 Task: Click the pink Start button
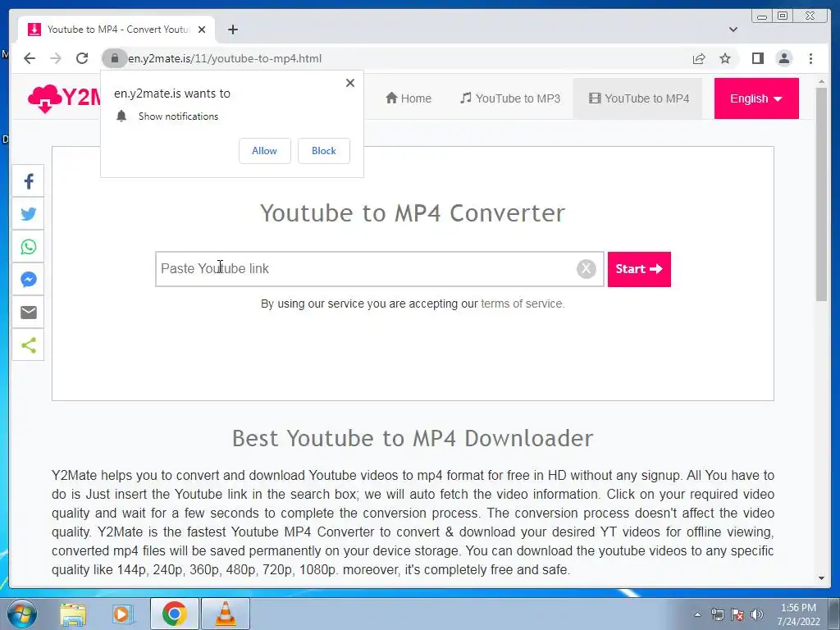(x=639, y=269)
